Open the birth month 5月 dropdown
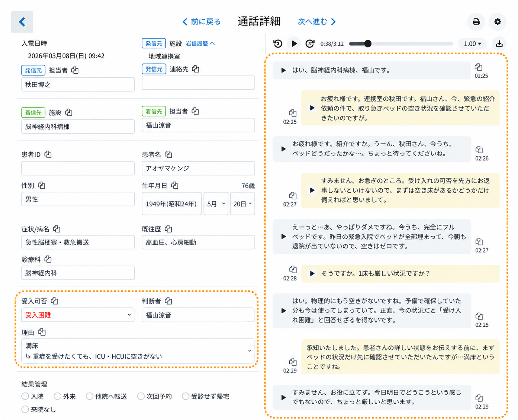518x420 pixels. click(216, 203)
